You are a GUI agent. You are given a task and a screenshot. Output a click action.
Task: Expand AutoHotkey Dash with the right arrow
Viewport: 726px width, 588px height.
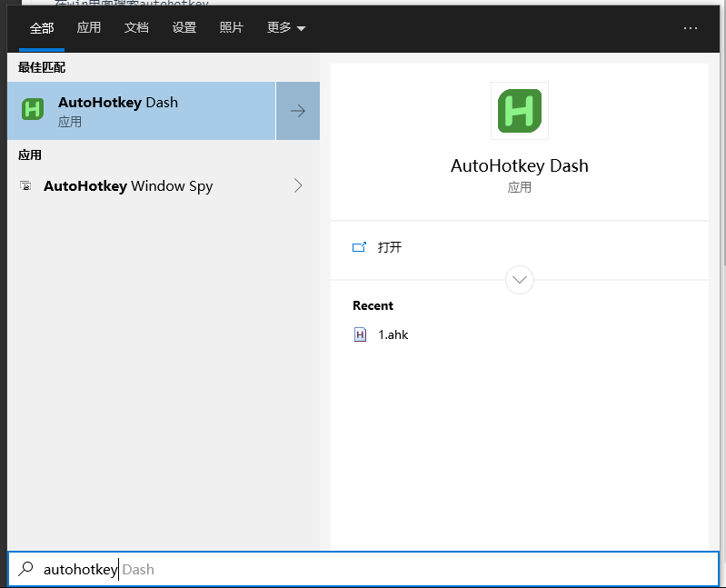[297, 111]
